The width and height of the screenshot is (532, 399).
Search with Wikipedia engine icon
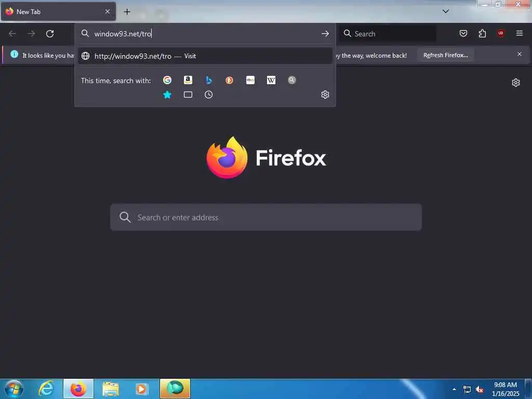click(x=271, y=80)
